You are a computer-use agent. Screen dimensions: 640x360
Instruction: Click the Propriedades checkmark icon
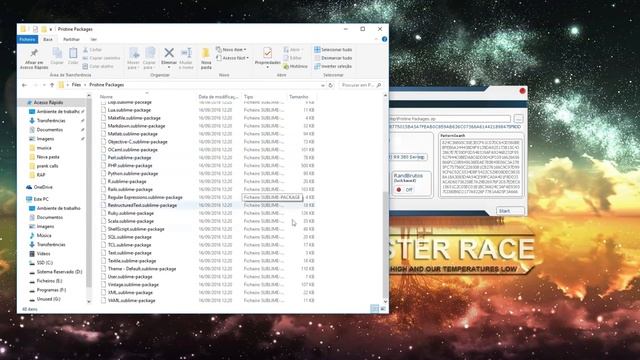coord(267,53)
